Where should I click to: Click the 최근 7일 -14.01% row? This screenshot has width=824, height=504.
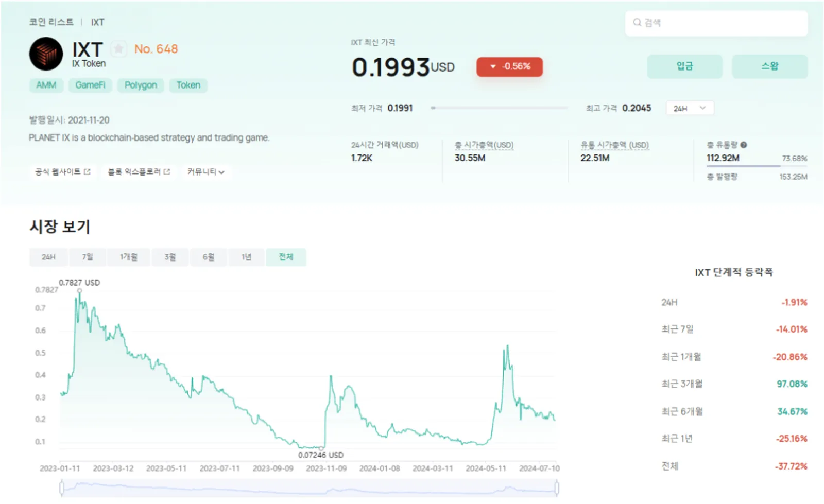pos(734,329)
